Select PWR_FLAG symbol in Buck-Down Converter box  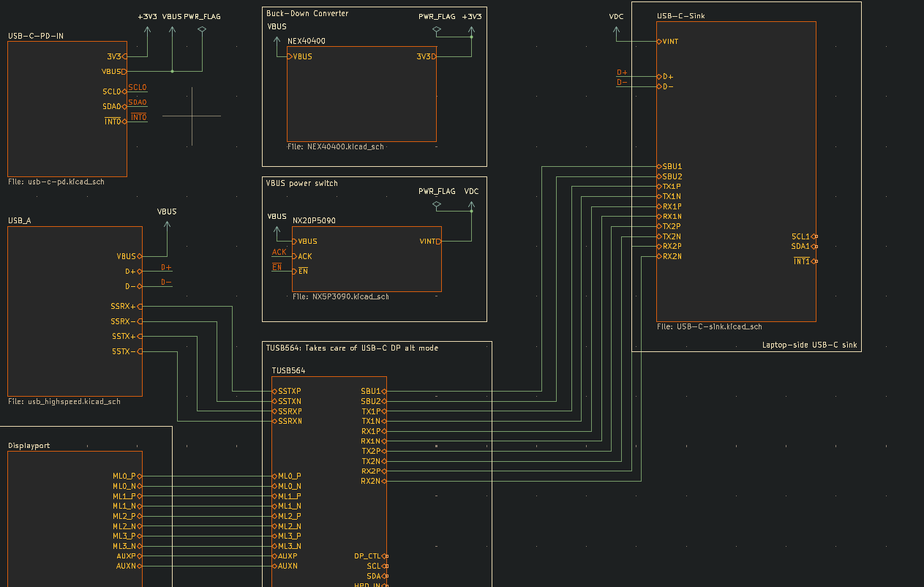(x=437, y=24)
